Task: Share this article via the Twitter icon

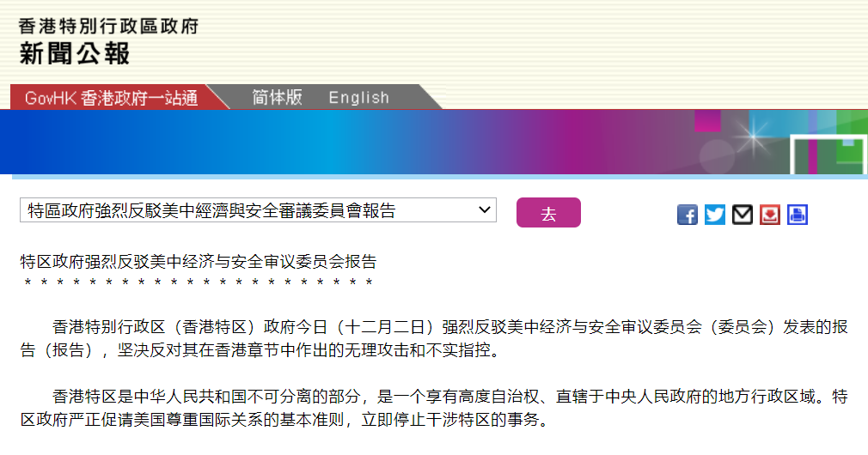Action: (715, 215)
